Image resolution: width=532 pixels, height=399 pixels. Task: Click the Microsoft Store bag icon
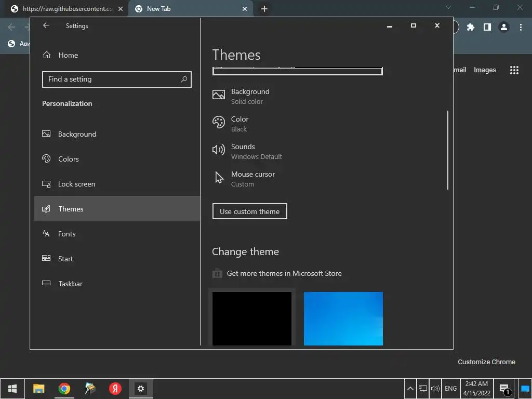(217, 273)
